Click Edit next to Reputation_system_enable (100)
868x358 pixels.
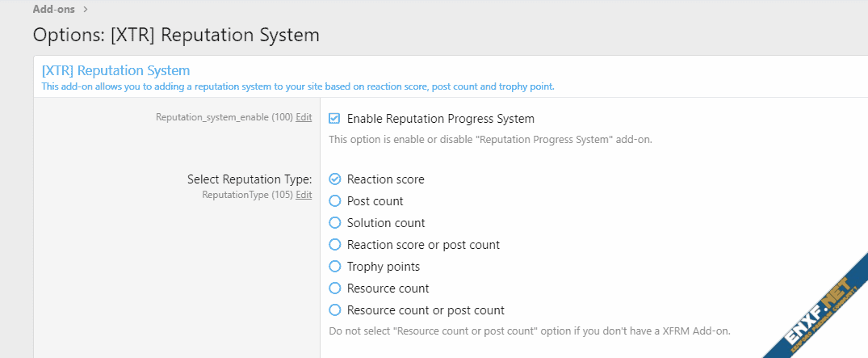[304, 117]
